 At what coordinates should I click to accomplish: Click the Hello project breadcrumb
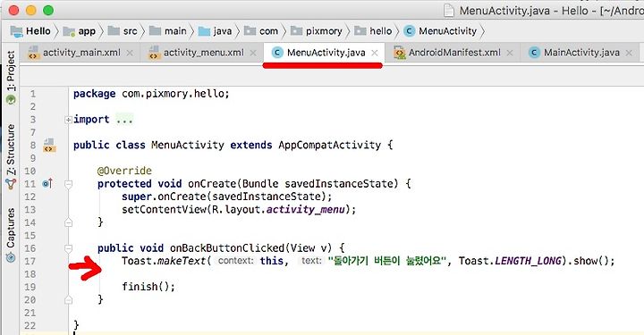coord(30,31)
